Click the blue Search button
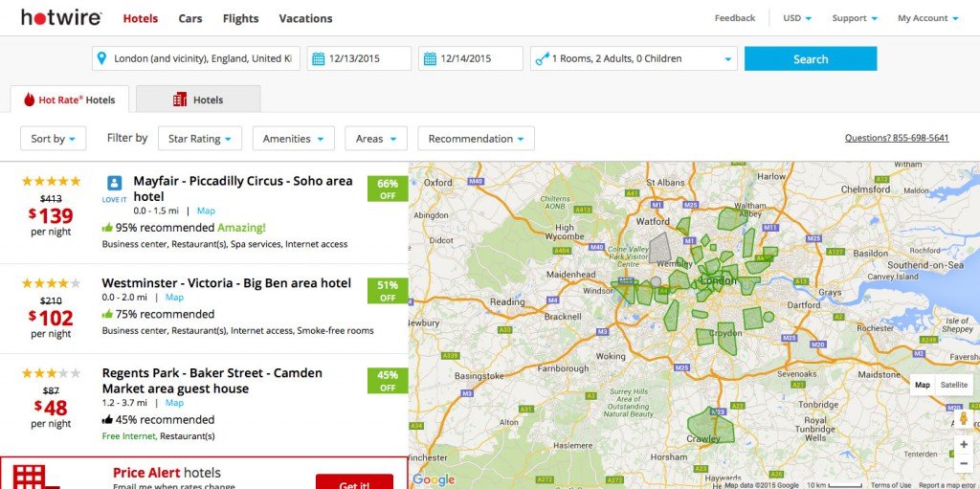This screenshot has width=980, height=489. click(x=810, y=58)
